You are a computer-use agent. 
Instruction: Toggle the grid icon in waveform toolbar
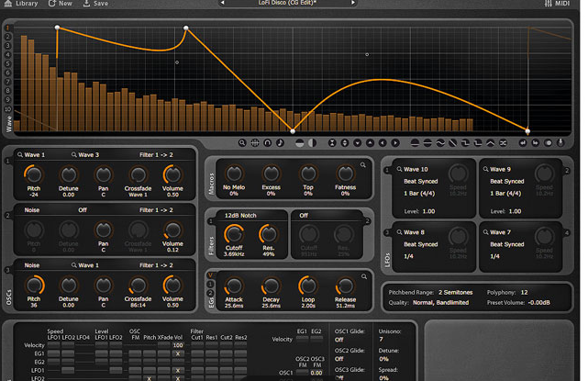[x=255, y=142]
